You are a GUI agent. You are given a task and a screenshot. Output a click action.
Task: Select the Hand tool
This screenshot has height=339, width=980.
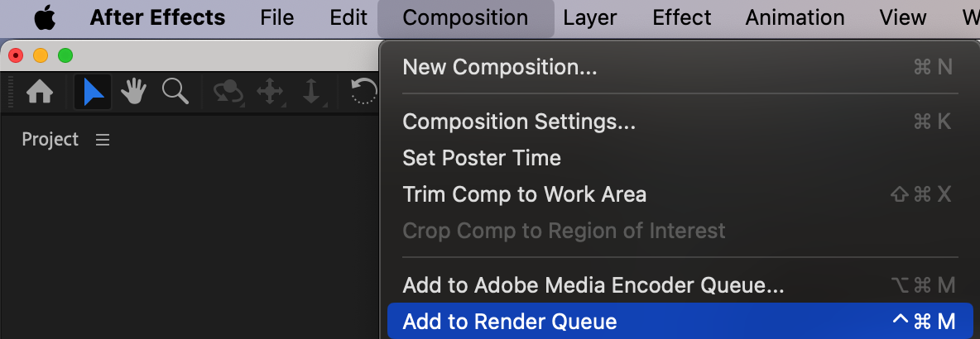coord(134,93)
